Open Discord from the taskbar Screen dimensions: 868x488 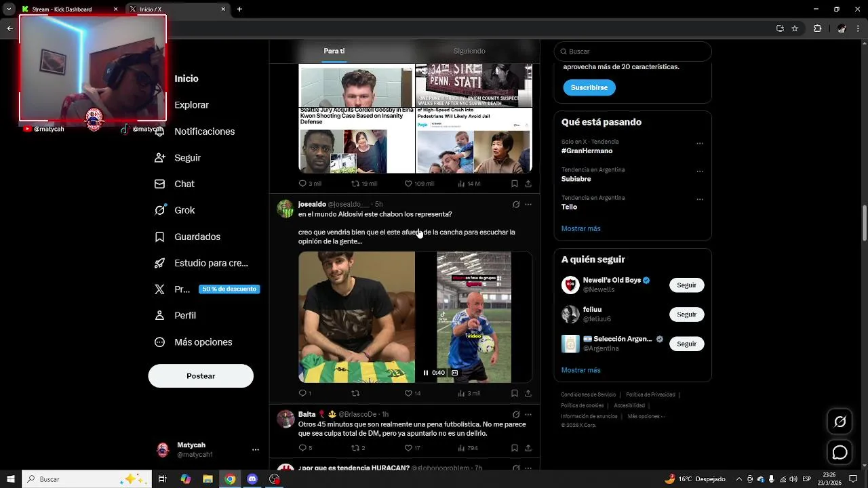(x=252, y=479)
